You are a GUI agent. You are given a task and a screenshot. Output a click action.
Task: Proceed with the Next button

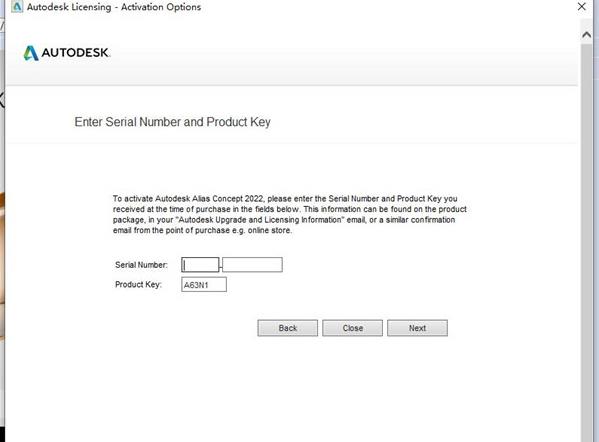(x=417, y=328)
